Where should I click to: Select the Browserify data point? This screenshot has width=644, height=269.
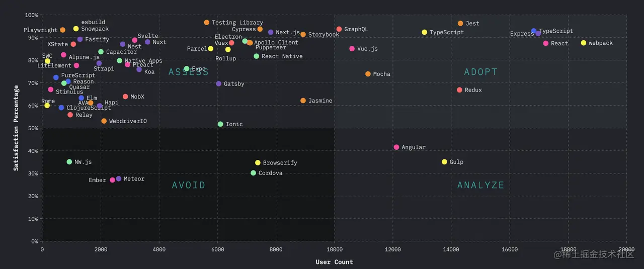coord(258,163)
